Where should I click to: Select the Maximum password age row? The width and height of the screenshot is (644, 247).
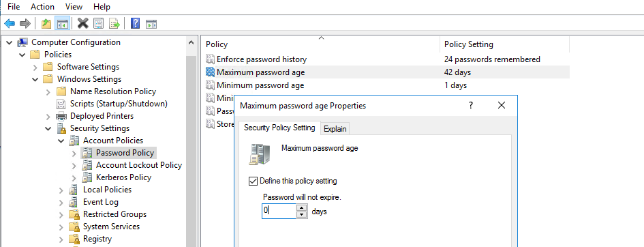point(386,72)
